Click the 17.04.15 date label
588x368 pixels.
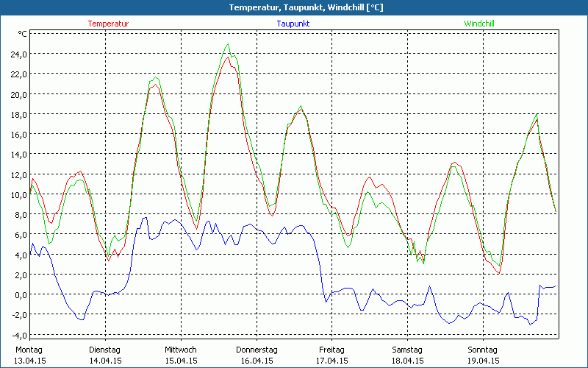pos(332,361)
